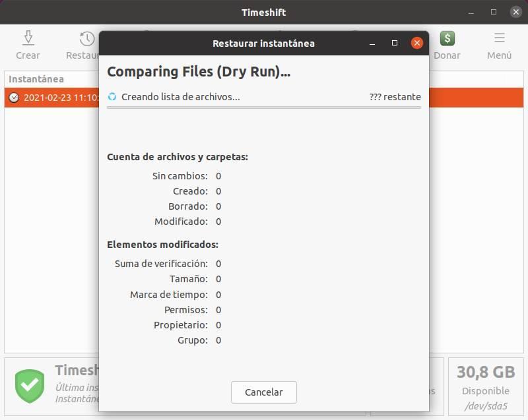Click the 'Creando lista de archivos...' status text
Viewport: 528px width, 420px height.
pos(180,97)
